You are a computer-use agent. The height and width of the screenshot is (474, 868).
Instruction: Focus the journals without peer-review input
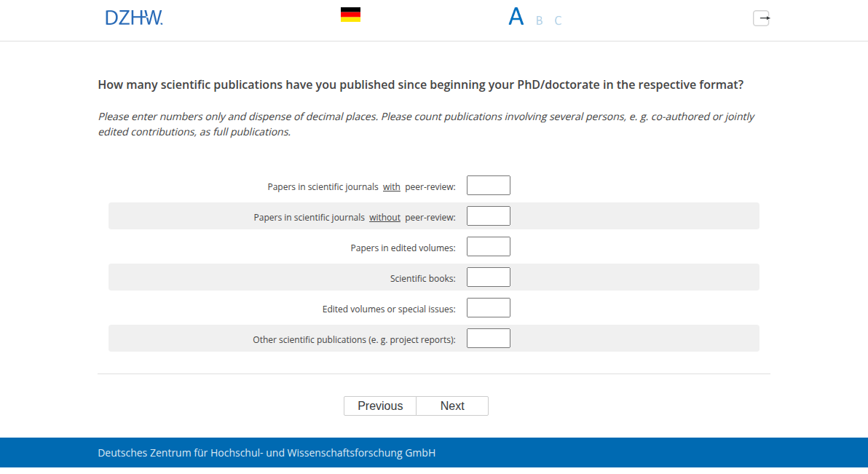point(488,216)
